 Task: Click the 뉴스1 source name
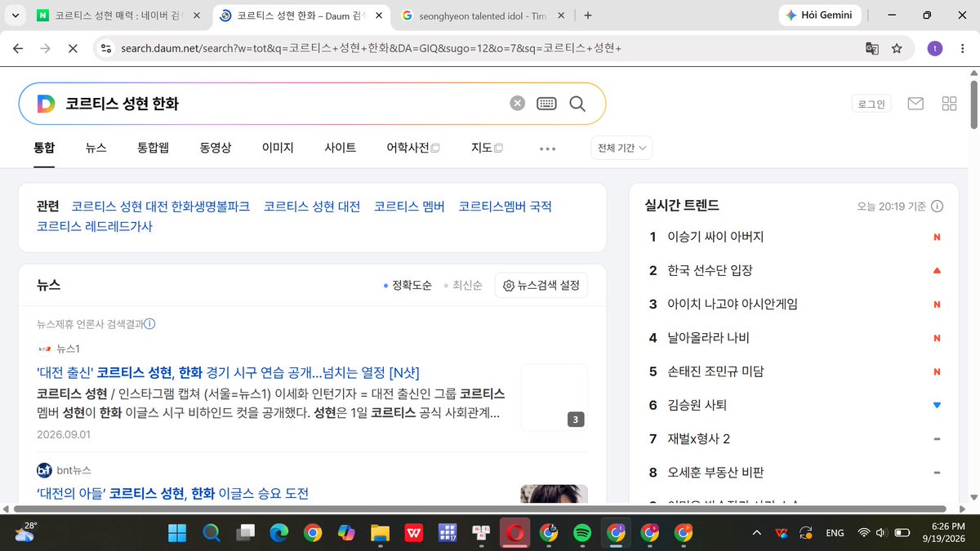coord(67,349)
